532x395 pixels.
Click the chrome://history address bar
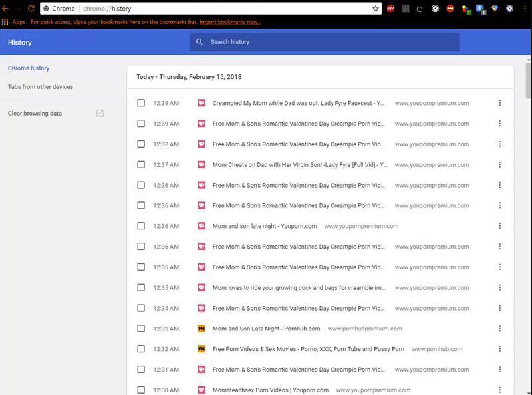(x=210, y=9)
